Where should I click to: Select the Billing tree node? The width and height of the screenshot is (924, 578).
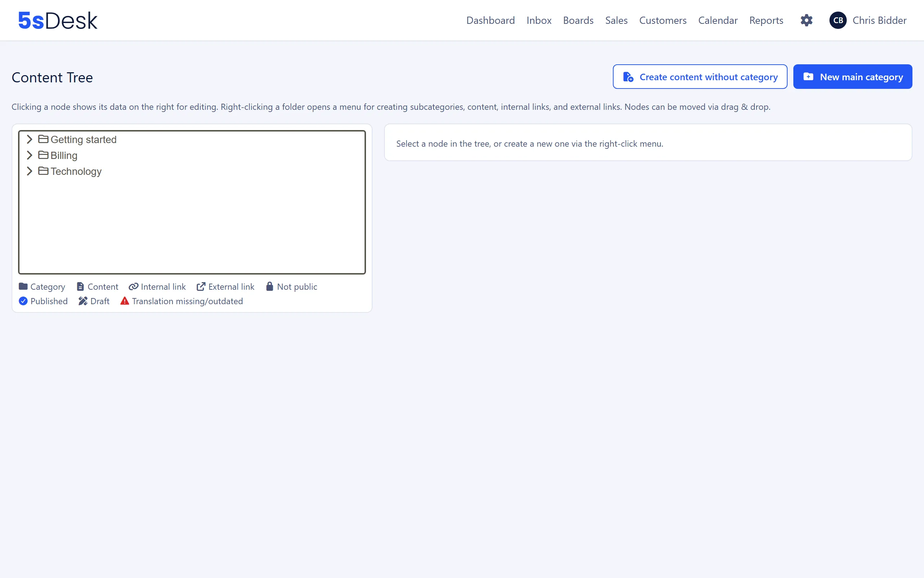pos(64,156)
